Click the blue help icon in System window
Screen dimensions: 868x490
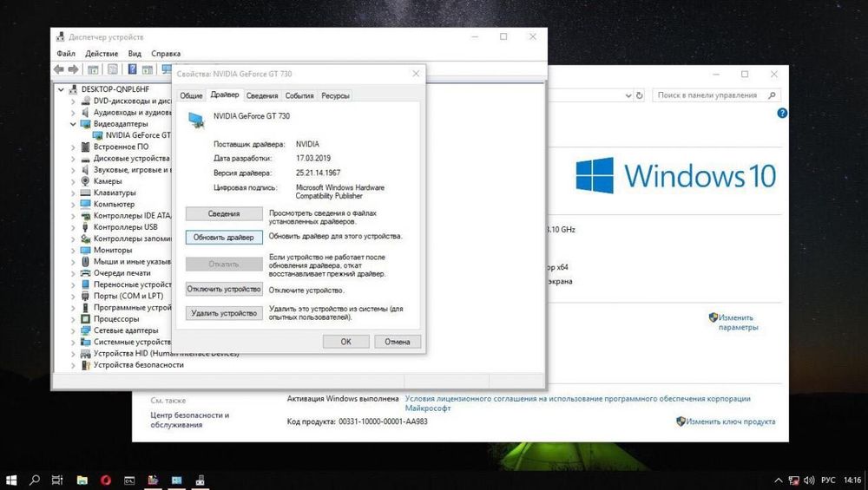[x=782, y=113]
